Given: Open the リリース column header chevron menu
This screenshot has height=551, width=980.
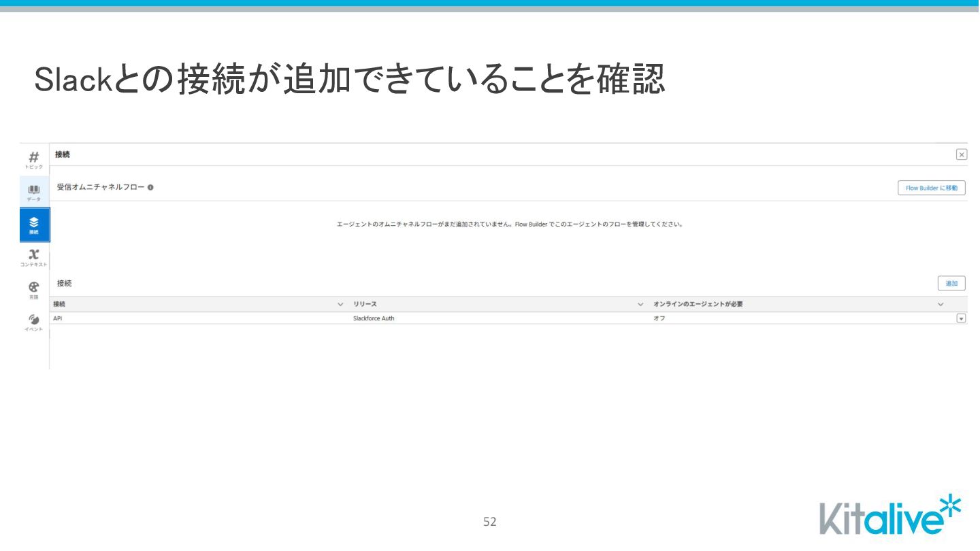Looking at the screenshot, I should (640, 304).
